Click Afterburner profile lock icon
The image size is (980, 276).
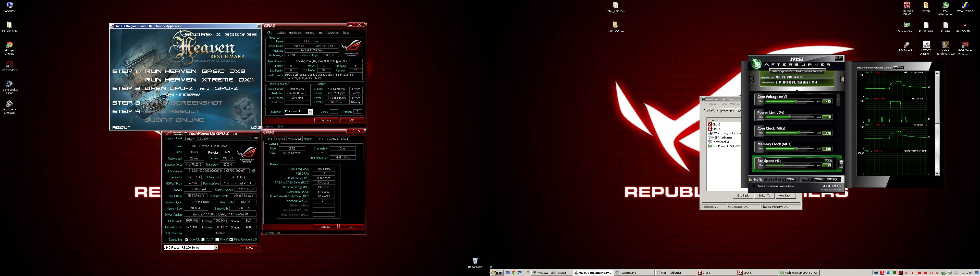click(x=750, y=180)
